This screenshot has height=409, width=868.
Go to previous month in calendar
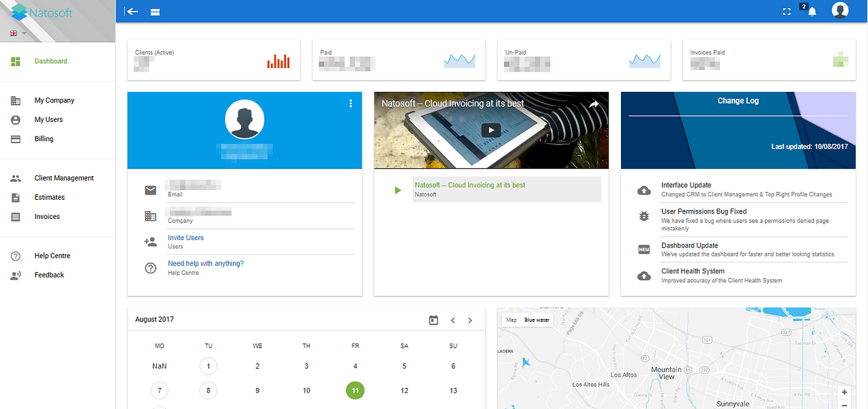(x=452, y=320)
